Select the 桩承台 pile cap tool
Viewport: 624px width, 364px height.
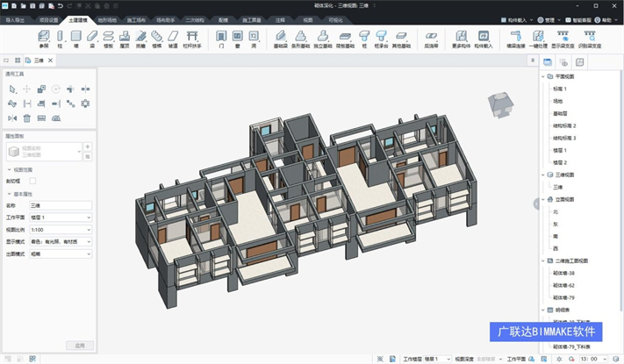(381, 39)
